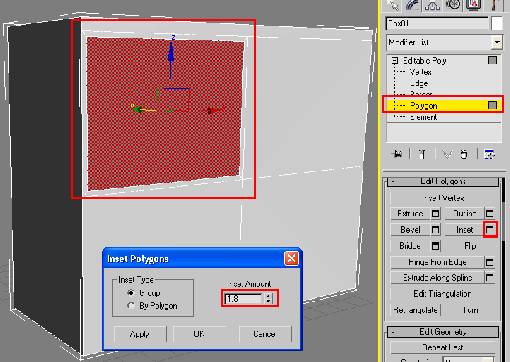Click the Repeat Last button
Image resolution: width=510 pixels, height=362 pixels.
(x=442, y=347)
